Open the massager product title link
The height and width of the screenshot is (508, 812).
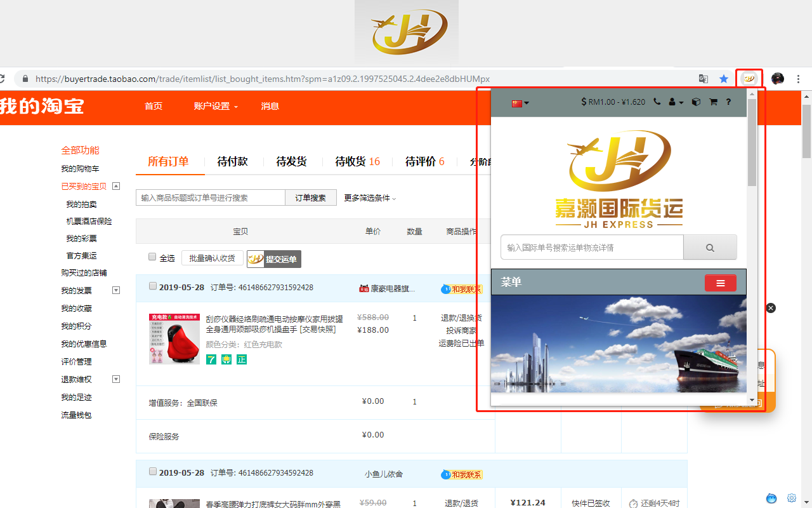tap(274, 324)
